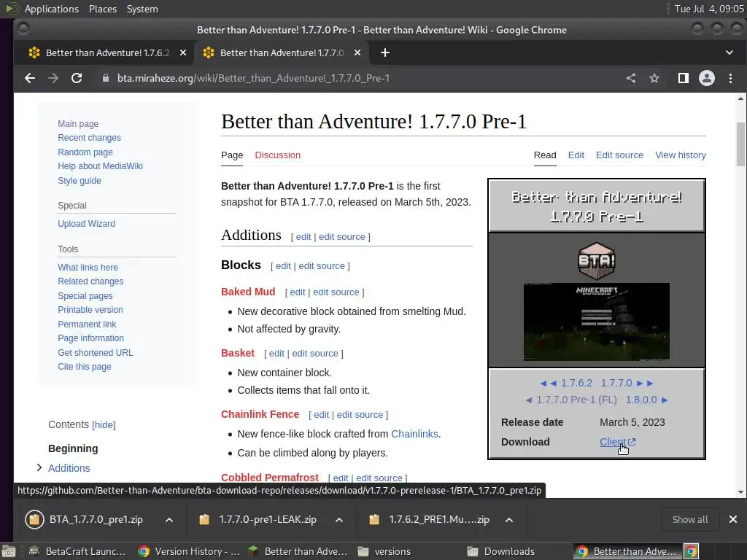Open the Applications menu
The image size is (747, 560).
pyautogui.click(x=52, y=9)
